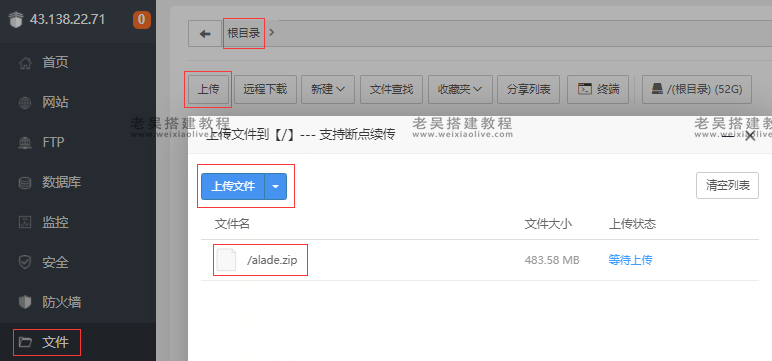772x361 pixels.
Task: Click the 文件大小 column header
Action: (548, 224)
